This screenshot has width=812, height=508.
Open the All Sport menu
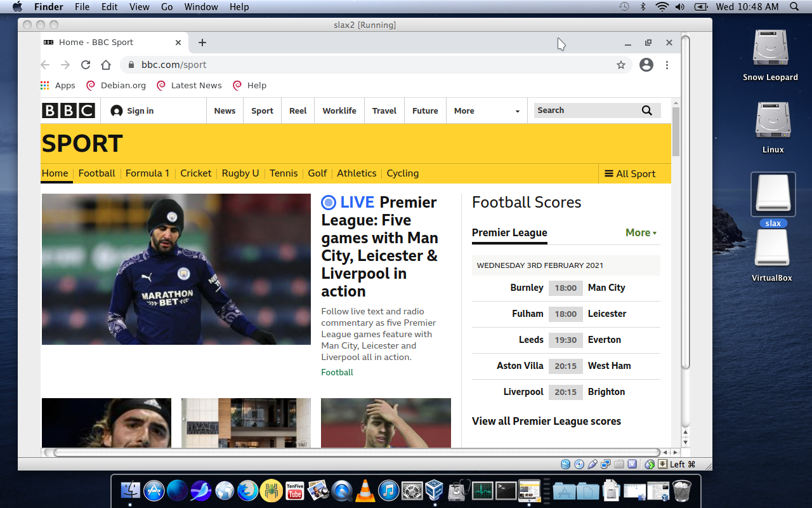tap(630, 174)
